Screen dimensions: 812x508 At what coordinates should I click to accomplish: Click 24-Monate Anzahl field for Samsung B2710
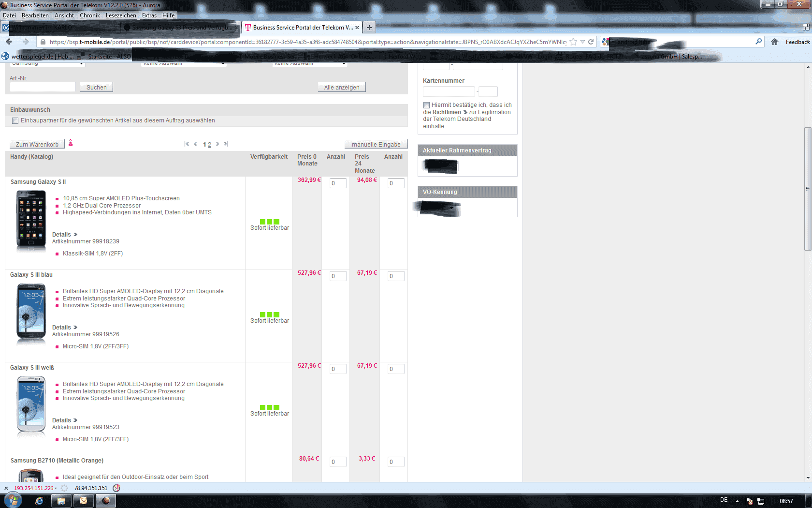tap(396, 462)
